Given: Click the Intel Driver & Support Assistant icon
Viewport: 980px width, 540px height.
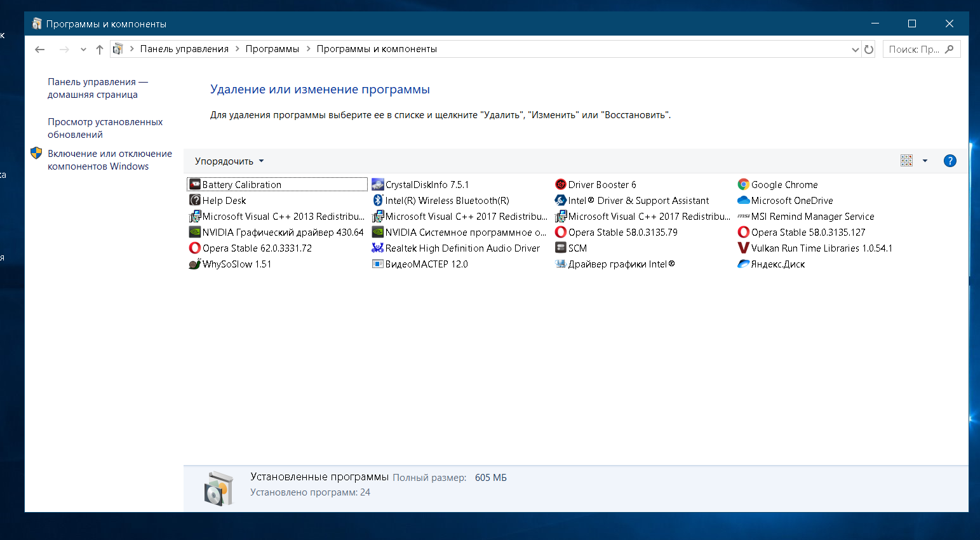Looking at the screenshot, I should [x=561, y=200].
